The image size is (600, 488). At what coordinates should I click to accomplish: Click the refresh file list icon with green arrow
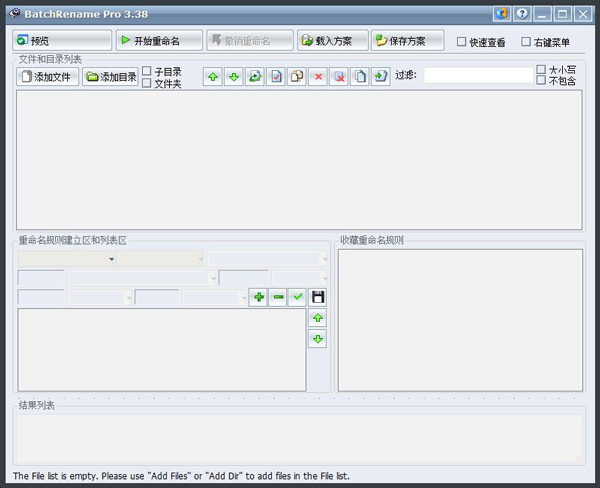click(255, 77)
